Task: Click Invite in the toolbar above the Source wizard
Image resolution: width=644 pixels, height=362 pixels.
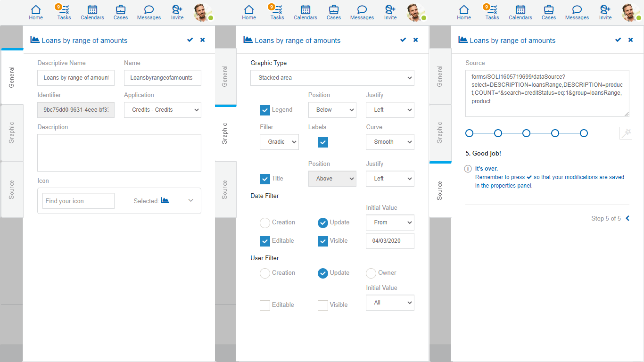Action: [x=605, y=12]
